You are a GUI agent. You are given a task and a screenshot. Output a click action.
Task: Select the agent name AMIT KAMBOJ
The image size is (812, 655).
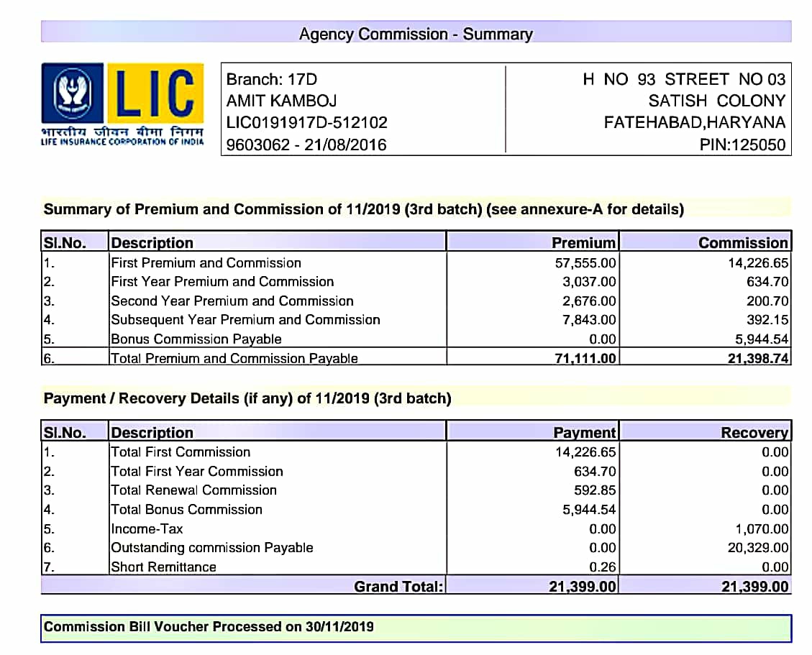(282, 101)
